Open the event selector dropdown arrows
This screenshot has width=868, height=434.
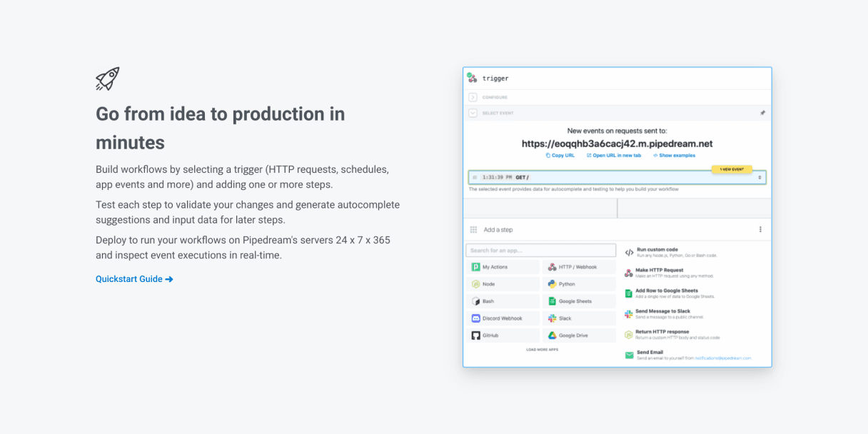pos(759,177)
